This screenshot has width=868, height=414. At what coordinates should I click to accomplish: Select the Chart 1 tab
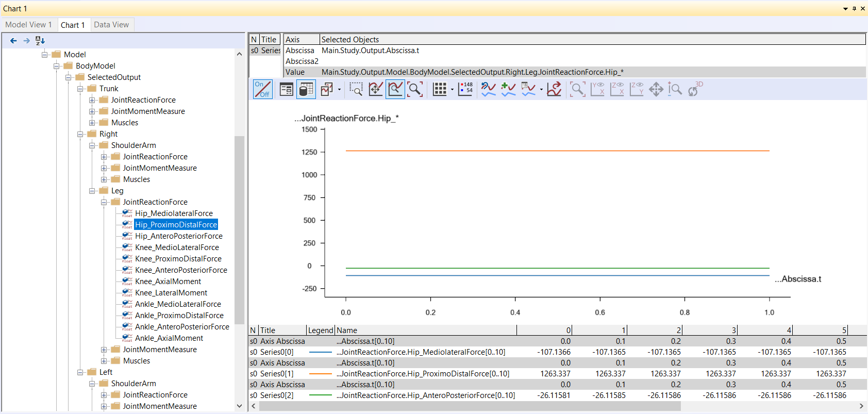[73, 25]
